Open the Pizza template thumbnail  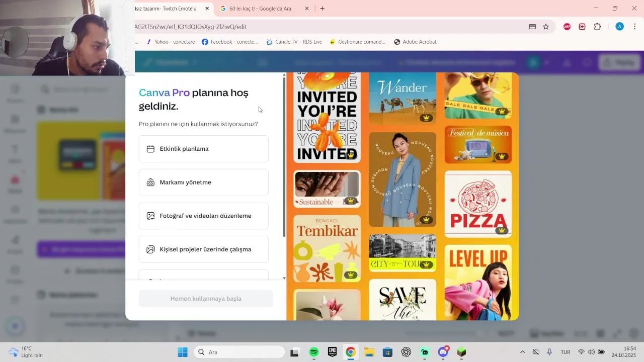pos(478,204)
